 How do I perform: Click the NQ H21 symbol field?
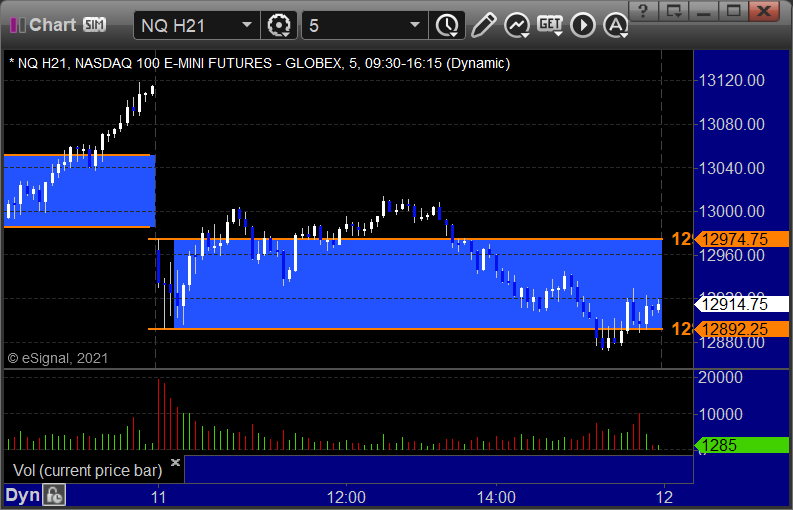click(x=197, y=25)
